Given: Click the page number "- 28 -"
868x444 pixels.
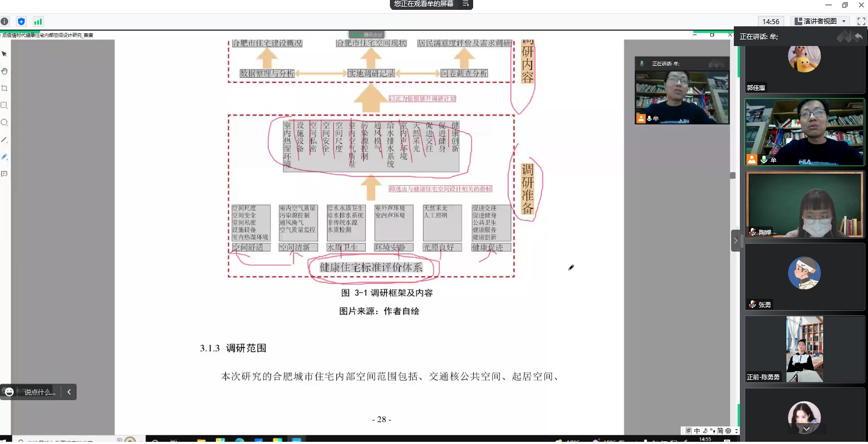Looking at the screenshot, I should [x=382, y=419].
